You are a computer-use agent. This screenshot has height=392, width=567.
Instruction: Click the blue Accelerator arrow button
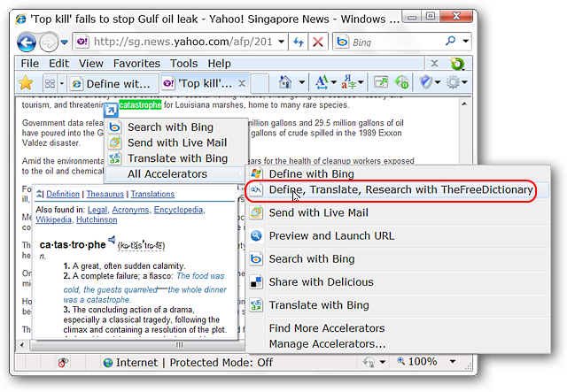(x=111, y=110)
